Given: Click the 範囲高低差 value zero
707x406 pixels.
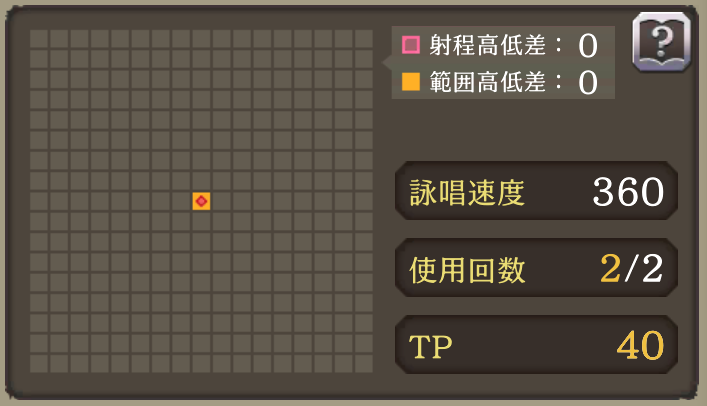Looking at the screenshot, I should click(588, 83).
